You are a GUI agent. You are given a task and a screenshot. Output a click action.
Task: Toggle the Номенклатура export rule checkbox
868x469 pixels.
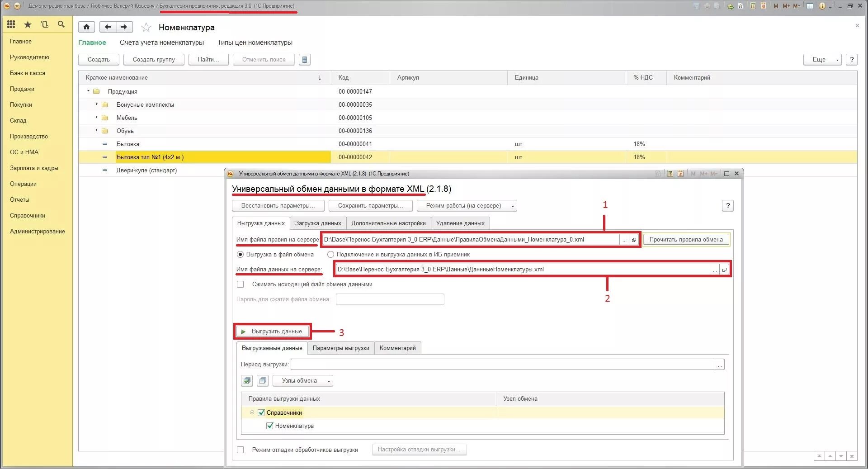[x=270, y=426]
